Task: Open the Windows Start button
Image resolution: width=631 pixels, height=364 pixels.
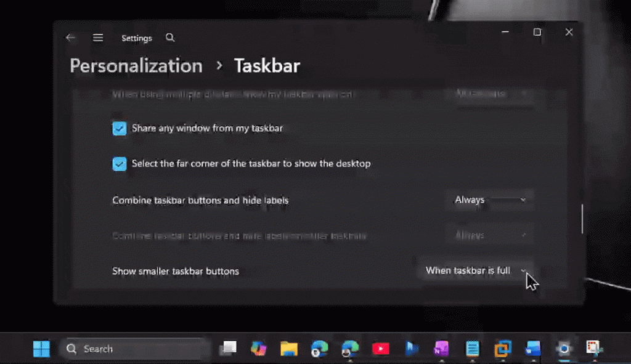Action: point(41,349)
